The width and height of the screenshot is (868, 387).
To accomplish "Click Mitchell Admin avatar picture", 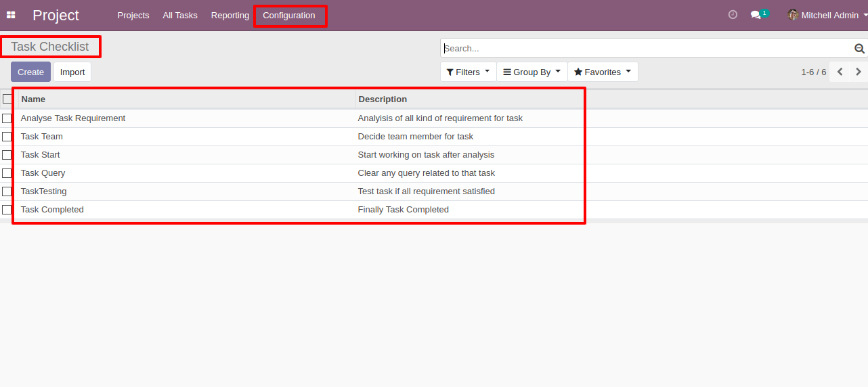I will 793,15.
